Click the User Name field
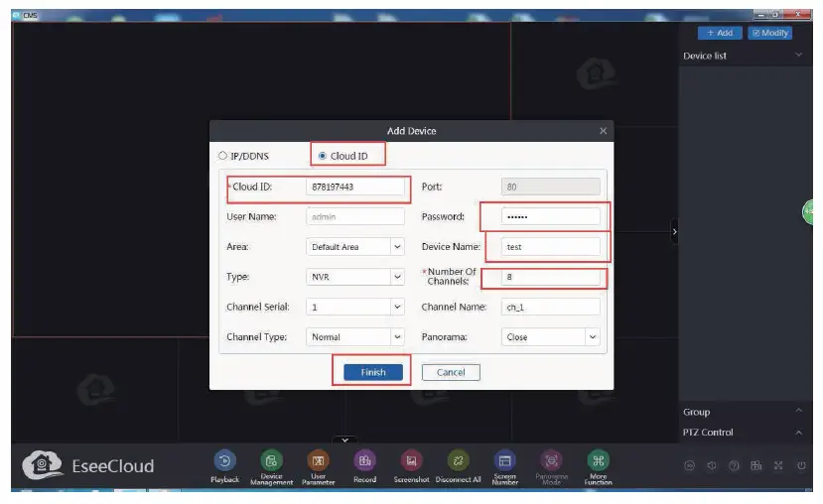The image size is (823, 504). pos(355,216)
